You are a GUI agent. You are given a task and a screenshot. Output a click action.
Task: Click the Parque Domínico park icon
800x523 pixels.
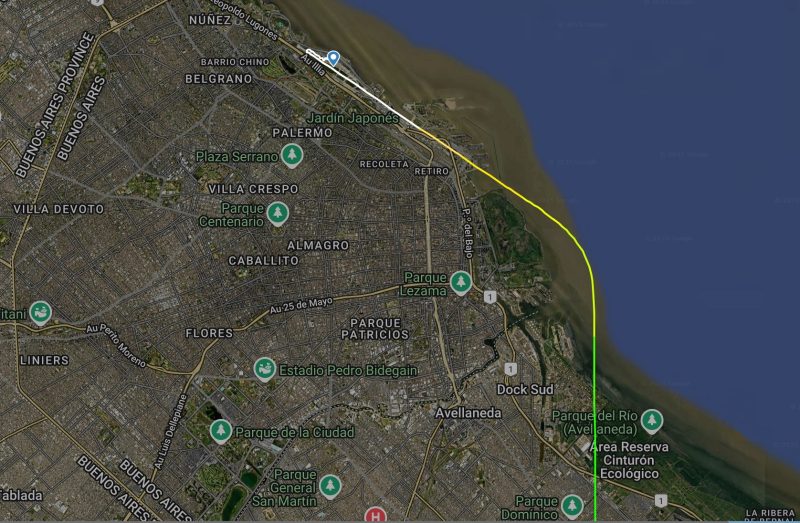pyautogui.click(x=572, y=506)
